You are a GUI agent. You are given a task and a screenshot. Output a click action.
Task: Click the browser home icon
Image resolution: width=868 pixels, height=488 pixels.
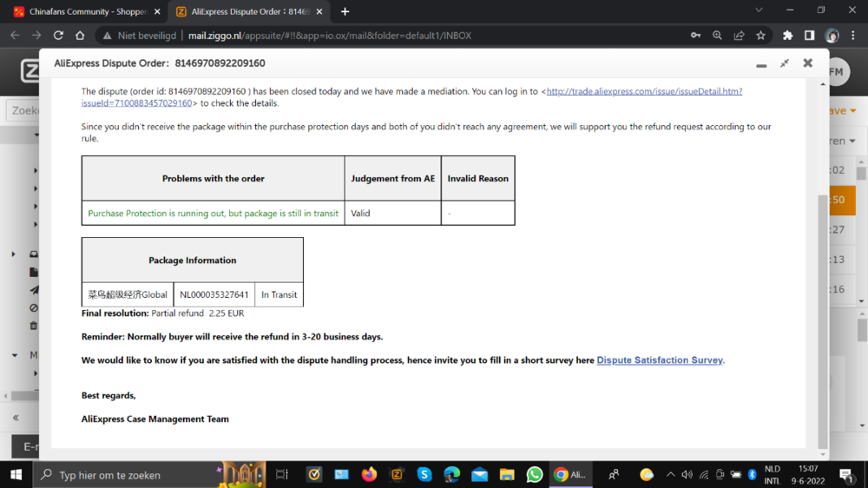(x=80, y=36)
